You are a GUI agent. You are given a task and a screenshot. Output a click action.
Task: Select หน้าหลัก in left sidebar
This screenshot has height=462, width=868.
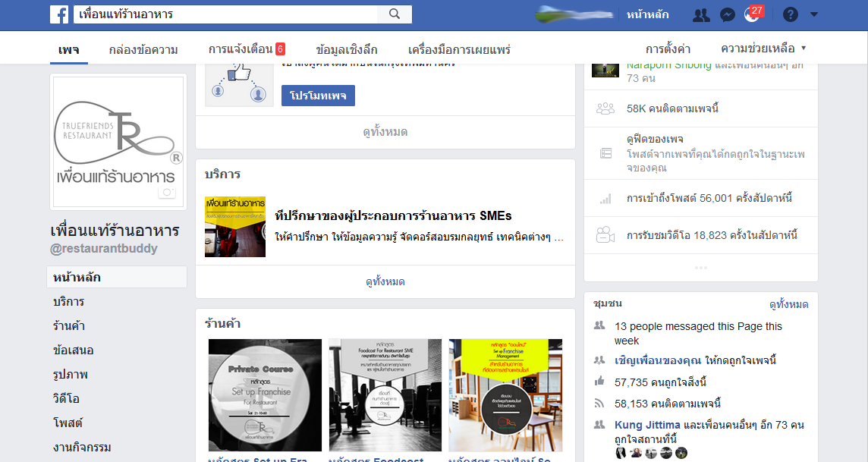[x=117, y=277]
